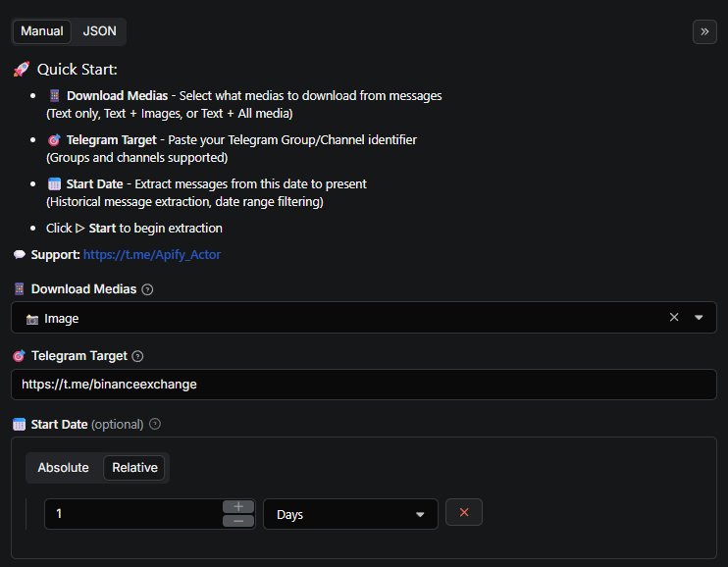Clear the Image selection with X icon
The image size is (728, 567).
[674, 318]
